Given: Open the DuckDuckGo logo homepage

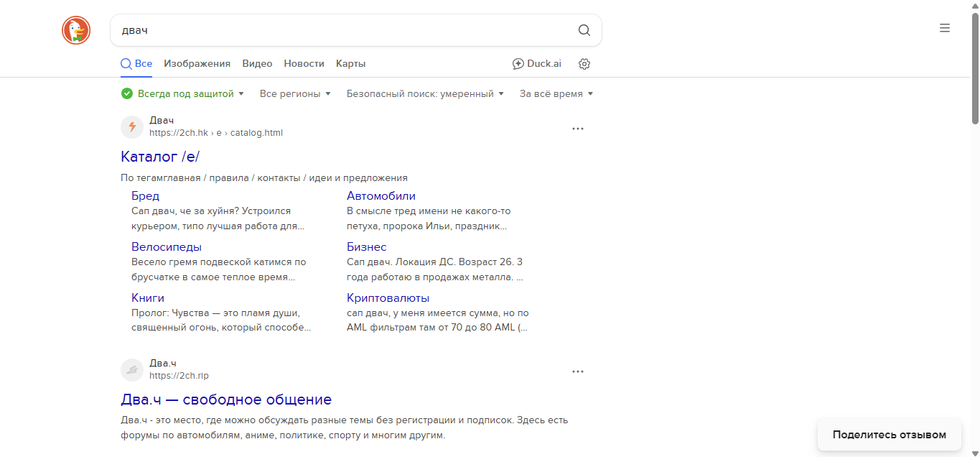Looking at the screenshot, I should [76, 30].
